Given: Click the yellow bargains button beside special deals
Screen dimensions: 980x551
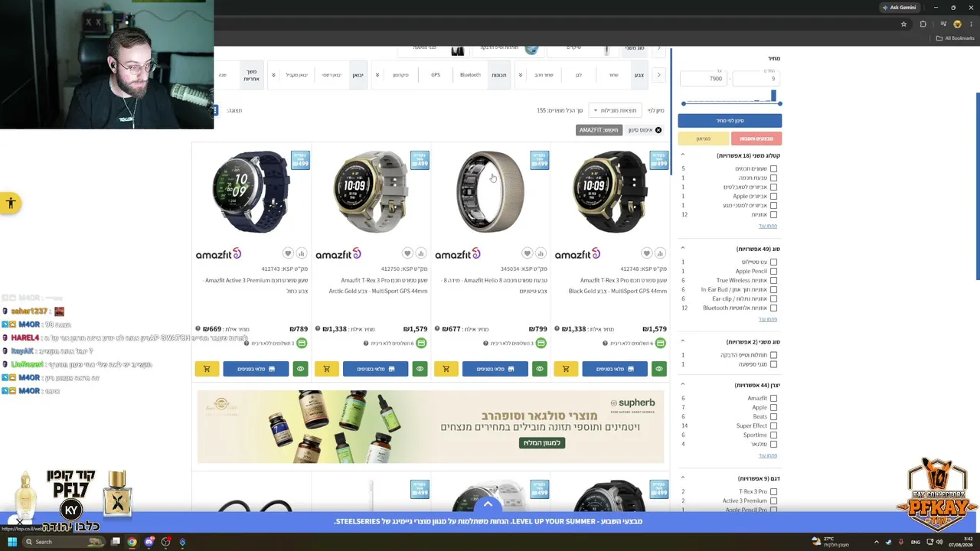Looking at the screenshot, I should (704, 139).
